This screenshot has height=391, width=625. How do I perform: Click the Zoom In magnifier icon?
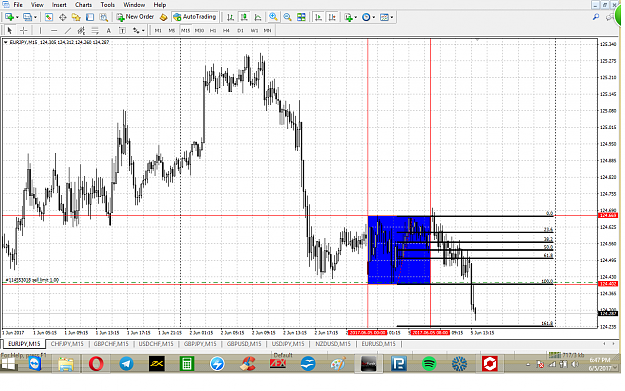(273, 17)
